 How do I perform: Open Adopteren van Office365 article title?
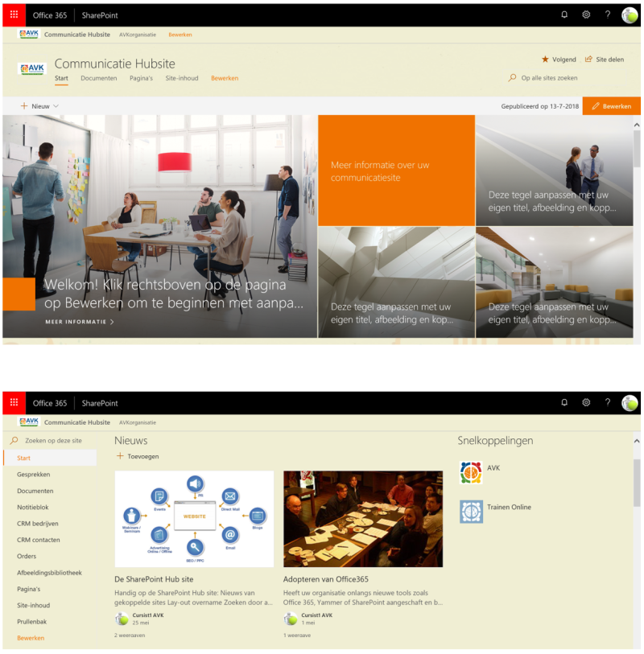(x=325, y=579)
